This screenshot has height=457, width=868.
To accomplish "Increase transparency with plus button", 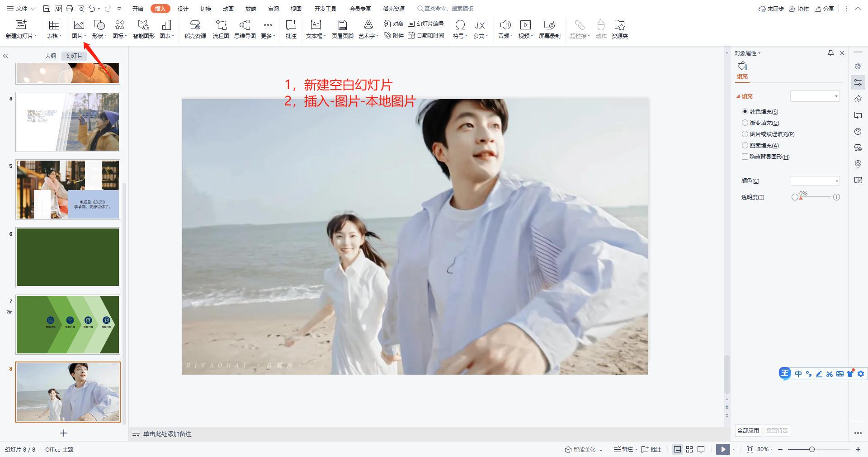I will coord(836,197).
